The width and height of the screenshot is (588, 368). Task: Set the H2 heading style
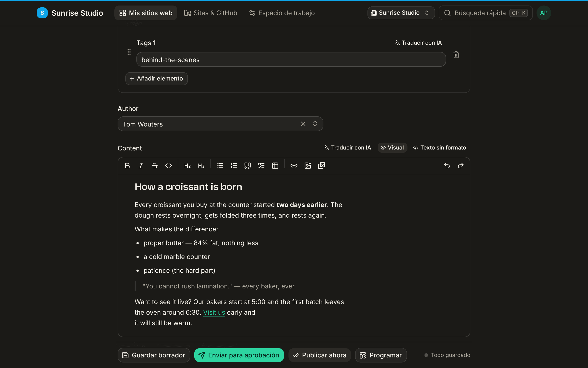point(187,166)
